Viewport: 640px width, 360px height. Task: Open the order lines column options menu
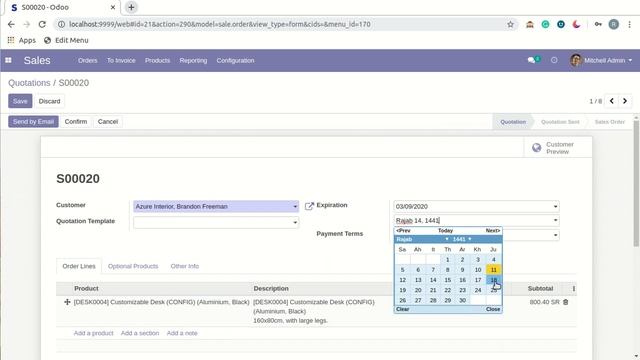point(573,289)
